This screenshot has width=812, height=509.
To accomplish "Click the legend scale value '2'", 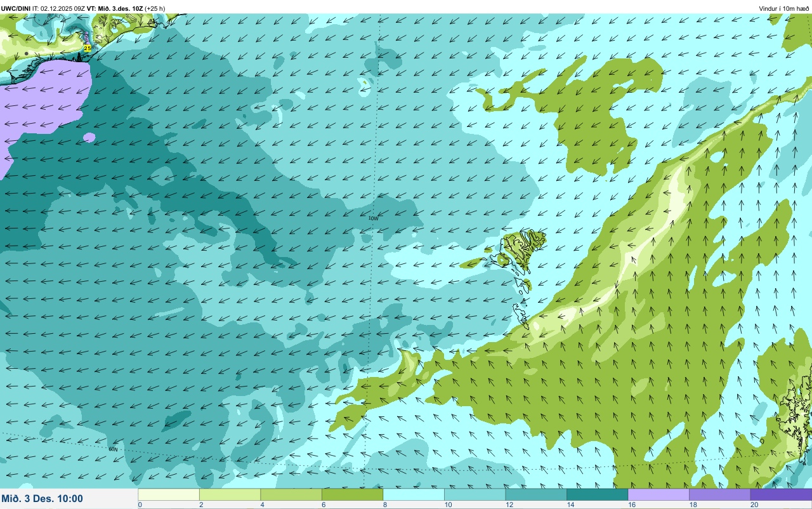I will tap(201, 505).
